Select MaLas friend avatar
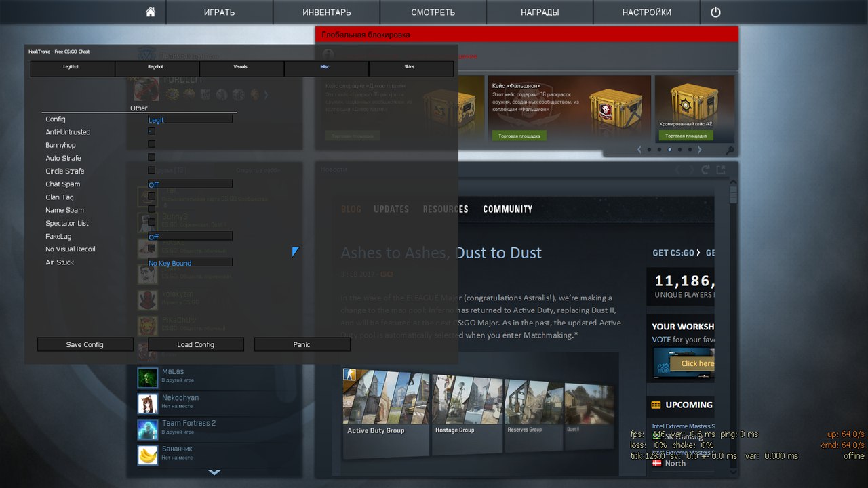The width and height of the screenshot is (868, 488). [x=148, y=378]
